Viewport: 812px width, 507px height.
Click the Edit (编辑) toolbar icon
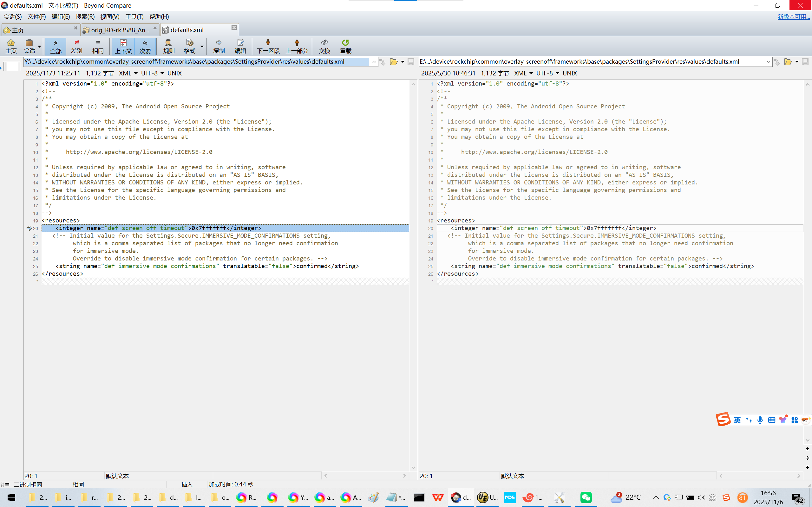(x=240, y=46)
